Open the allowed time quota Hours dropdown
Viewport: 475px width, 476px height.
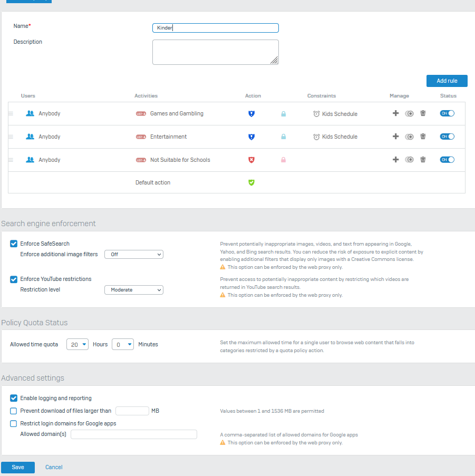point(77,344)
